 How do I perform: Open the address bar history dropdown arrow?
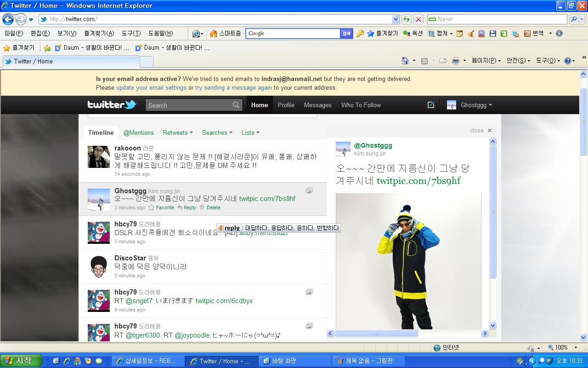(x=396, y=19)
